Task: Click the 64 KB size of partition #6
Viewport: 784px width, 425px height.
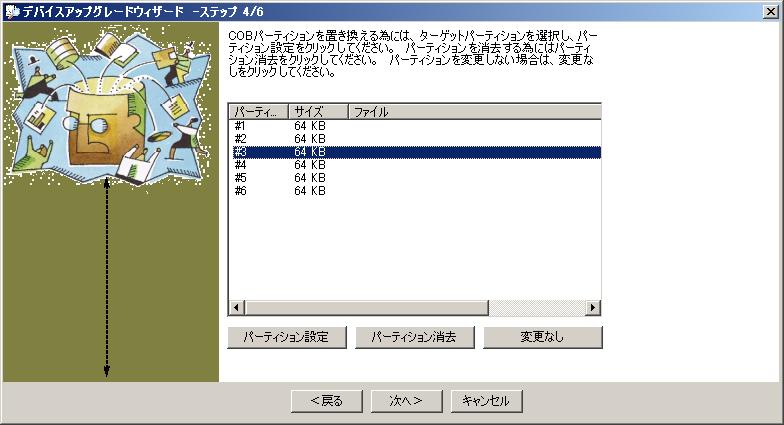Action: (310, 191)
